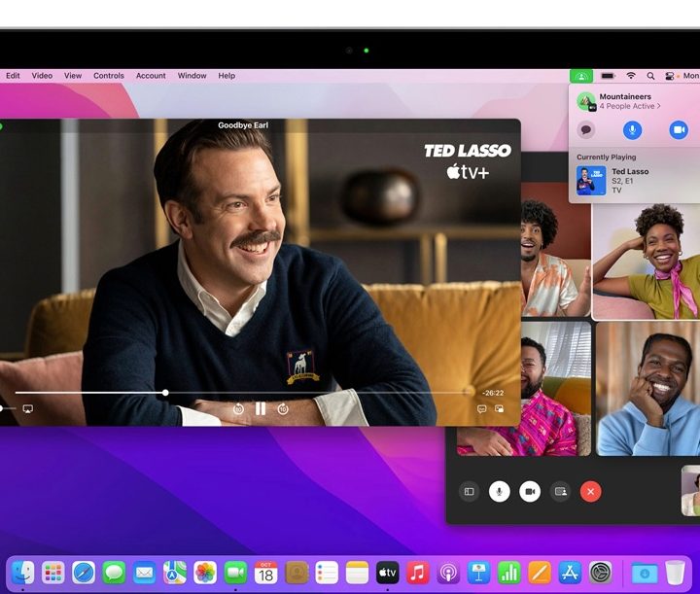Open the Video menu

click(42, 76)
